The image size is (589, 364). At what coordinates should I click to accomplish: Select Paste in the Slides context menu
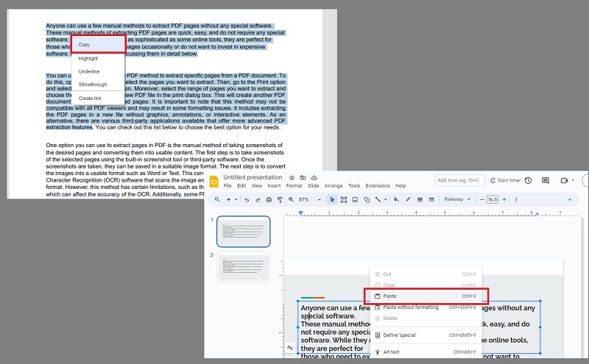[426, 296]
